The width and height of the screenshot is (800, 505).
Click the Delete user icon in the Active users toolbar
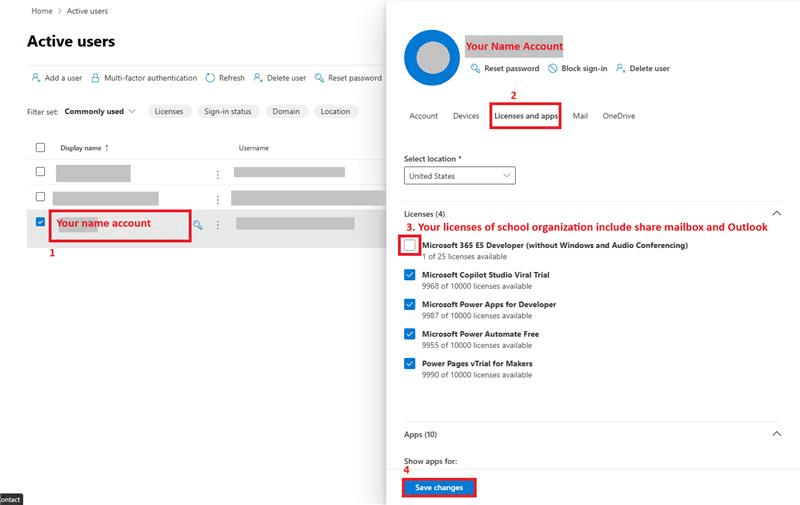coord(258,78)
